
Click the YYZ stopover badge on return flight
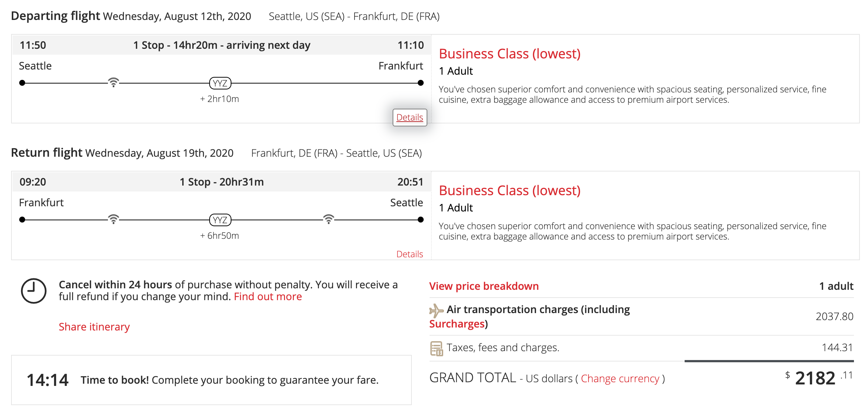click(x=220, y=220)
